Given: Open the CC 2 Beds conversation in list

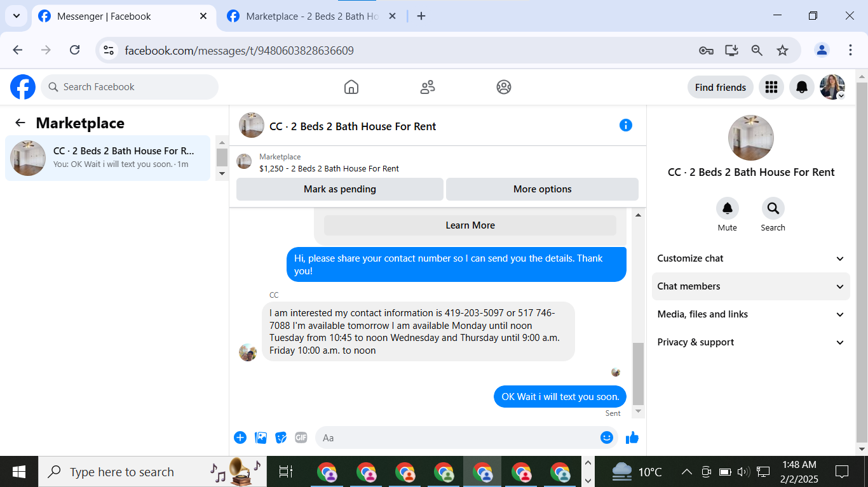Looking at the screenshot, I should point(107,158).
